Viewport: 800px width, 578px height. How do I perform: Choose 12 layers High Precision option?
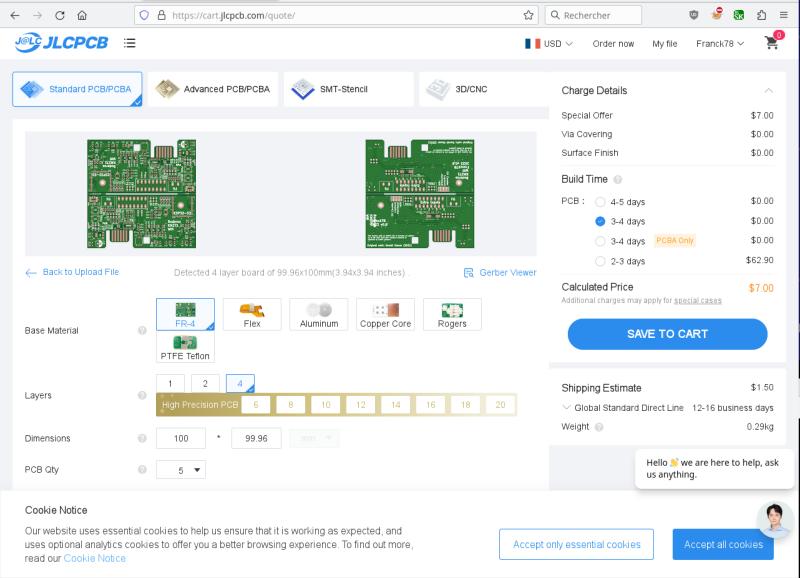point(361,405)
